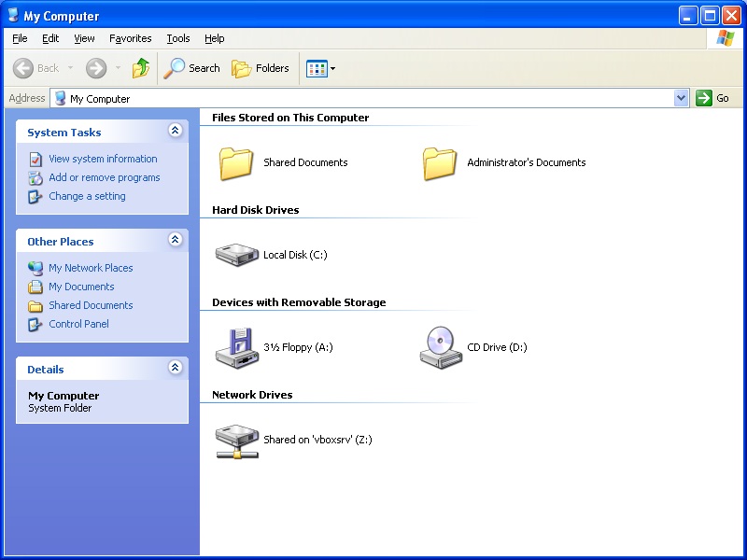Viewport: 747px width, 560px height.
Task: Click the Forward arrow button
Action: [x=96, y=68]
